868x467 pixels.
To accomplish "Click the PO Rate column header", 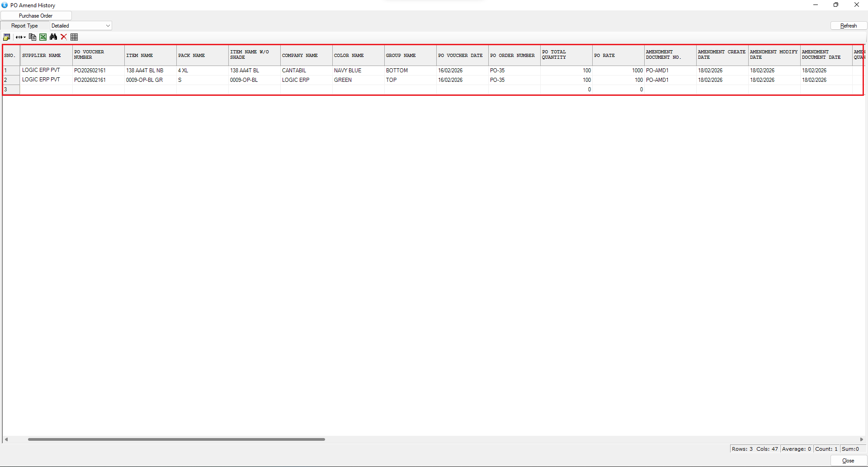I will (x=618, y=55).
